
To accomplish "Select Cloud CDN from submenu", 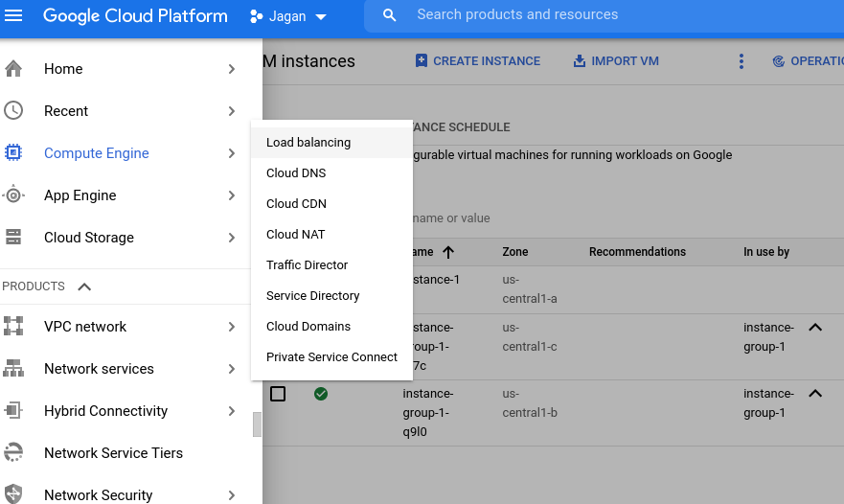I will tap(331, 204).
